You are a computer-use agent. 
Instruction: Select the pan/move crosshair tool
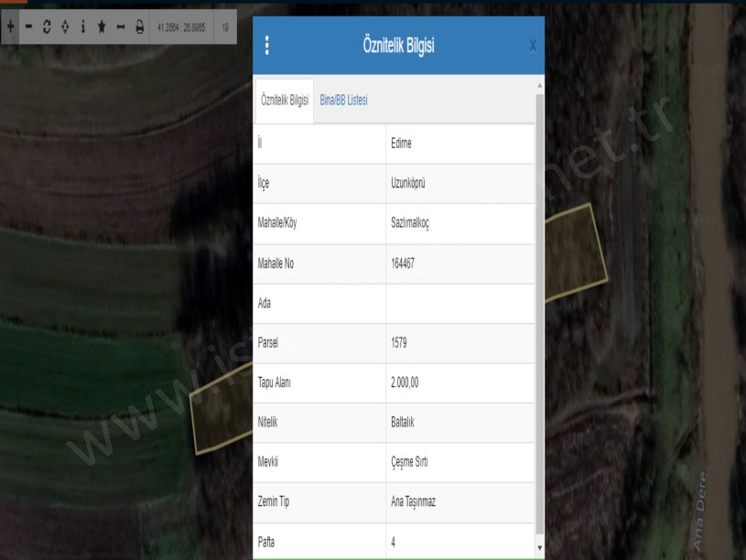[x=64, y=27]
